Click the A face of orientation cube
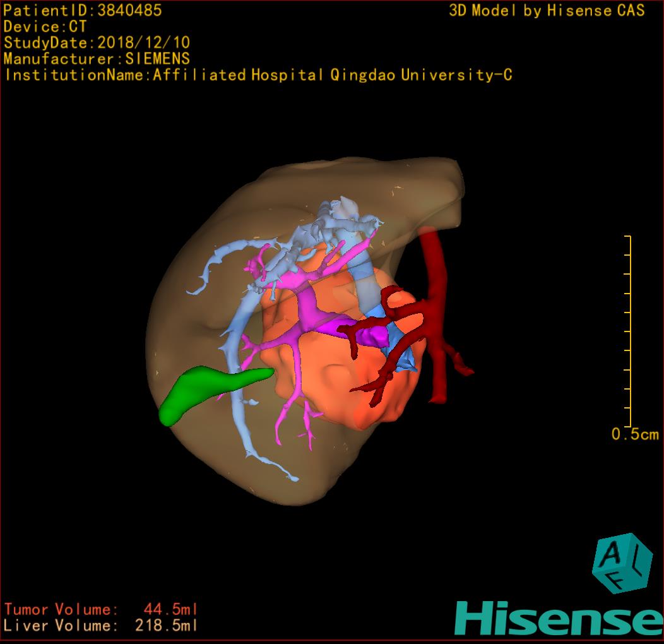Image resolution: width=664 pixels, height=644 pixels. coord(610,556)
